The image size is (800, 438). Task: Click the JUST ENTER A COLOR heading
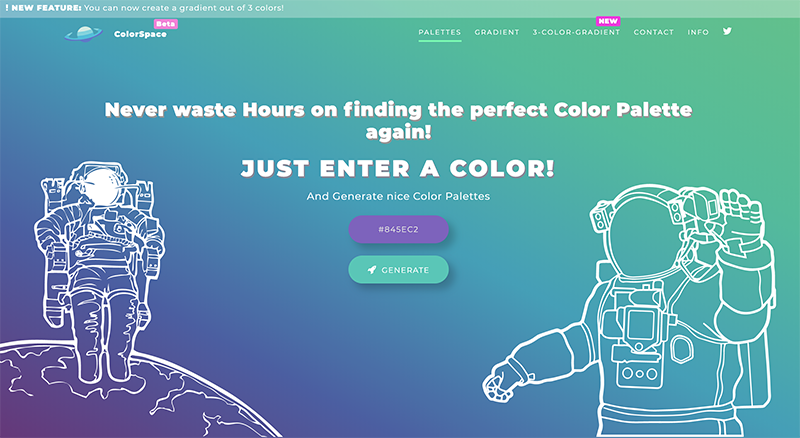click(398, 168)
